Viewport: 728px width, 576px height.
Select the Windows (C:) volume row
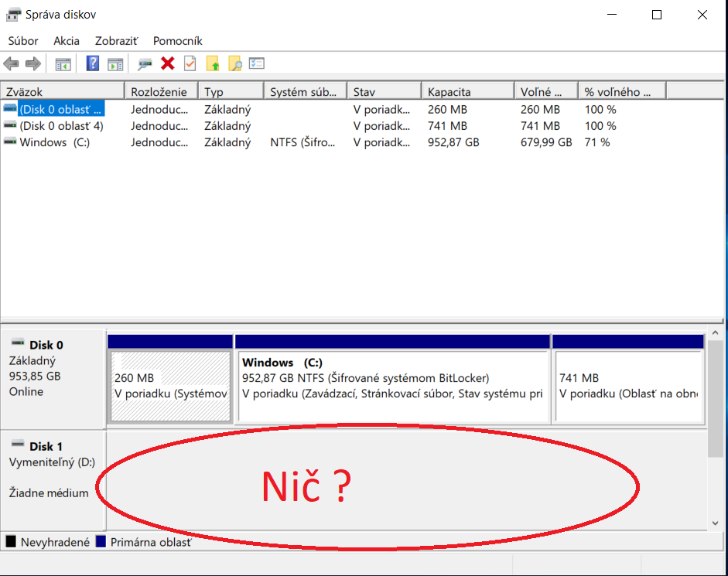(54, 142)
